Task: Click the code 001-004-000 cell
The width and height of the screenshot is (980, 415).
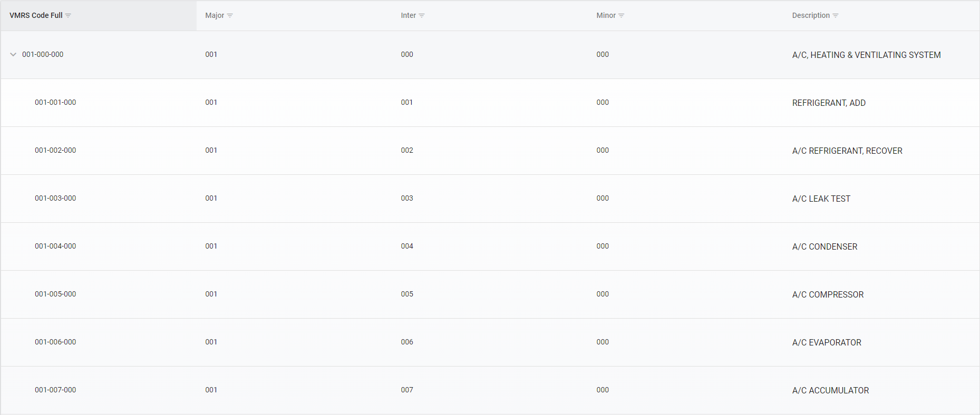Action: (55, 246)
